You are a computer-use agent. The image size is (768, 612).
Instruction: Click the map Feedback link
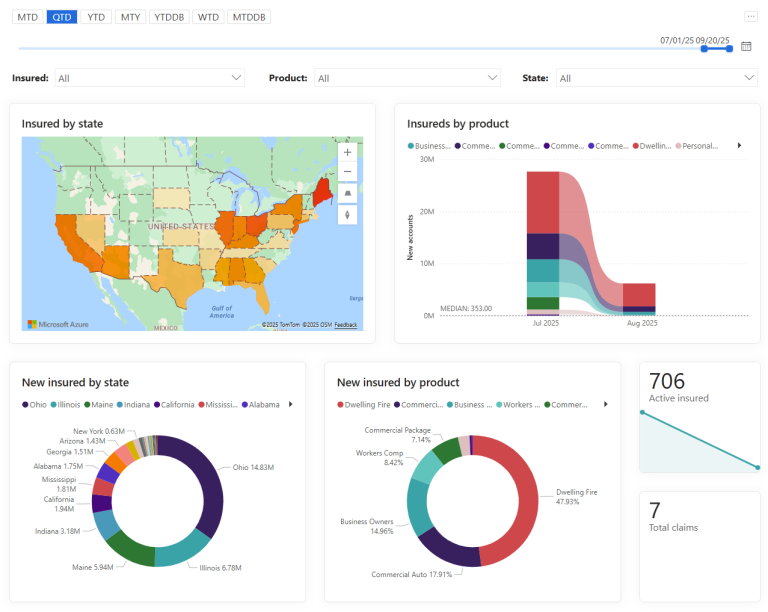346,325
